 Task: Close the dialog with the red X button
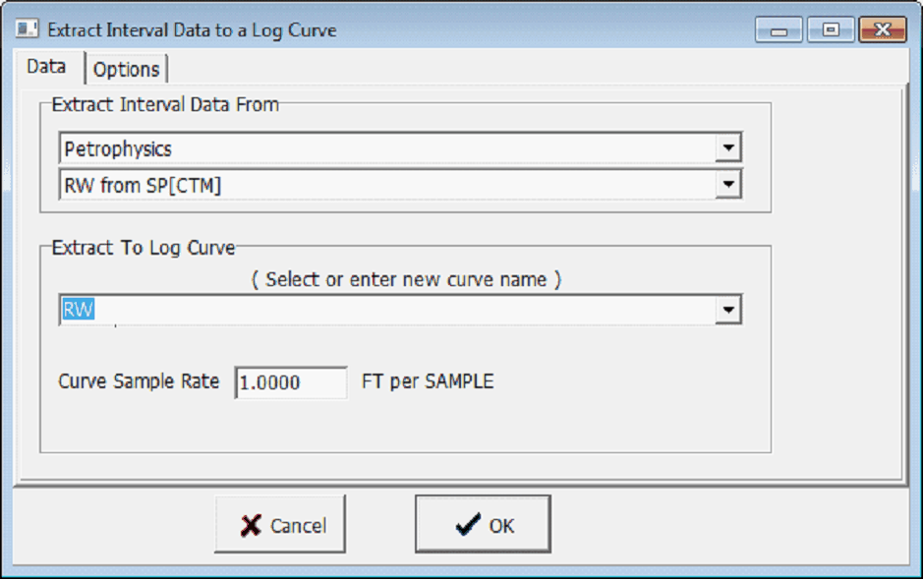[882, 29]
